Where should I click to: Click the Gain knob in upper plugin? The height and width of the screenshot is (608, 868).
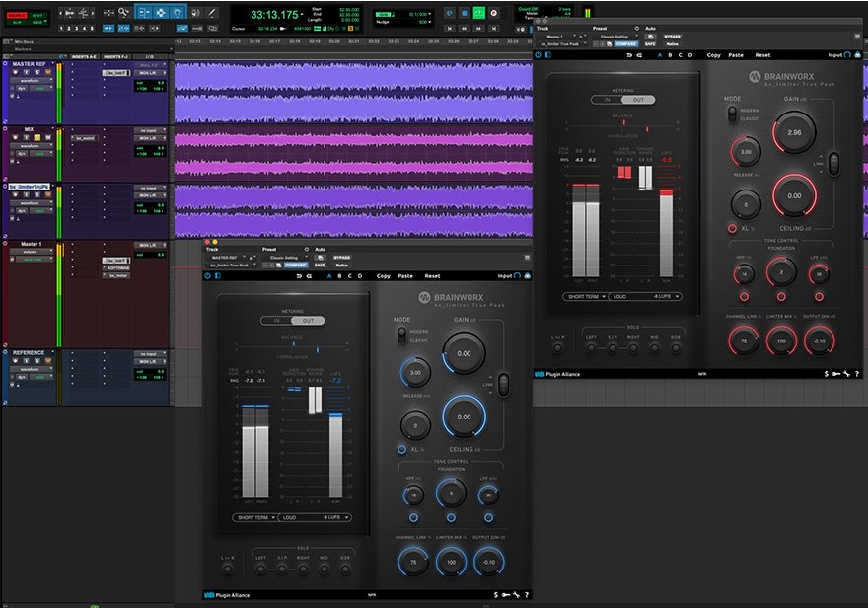point(794,130)
